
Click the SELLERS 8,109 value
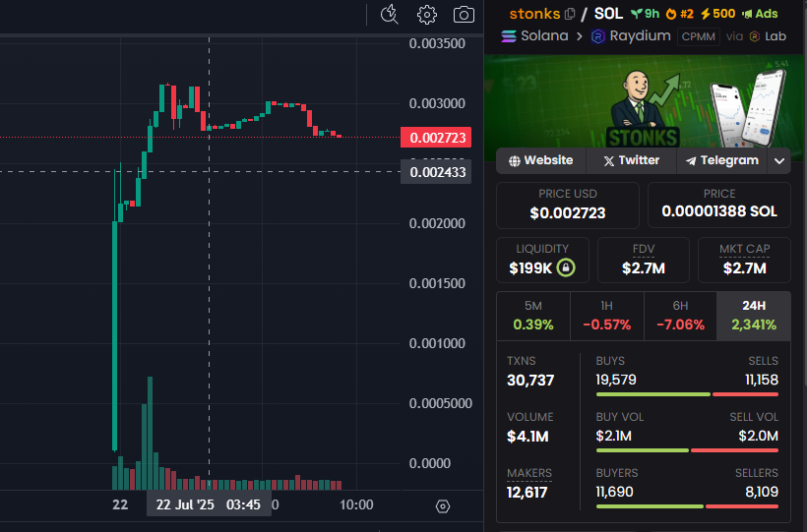762,492
